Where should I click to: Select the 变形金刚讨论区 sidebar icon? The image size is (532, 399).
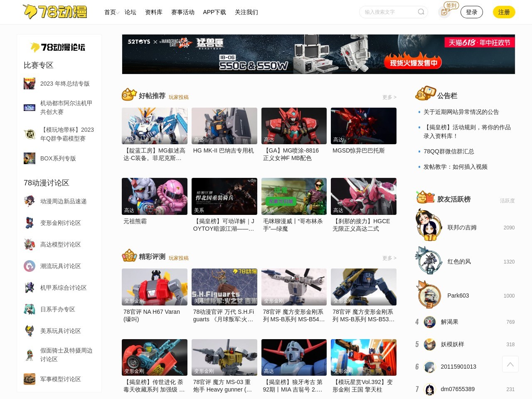pyautogui.click(x=30, y=223)
